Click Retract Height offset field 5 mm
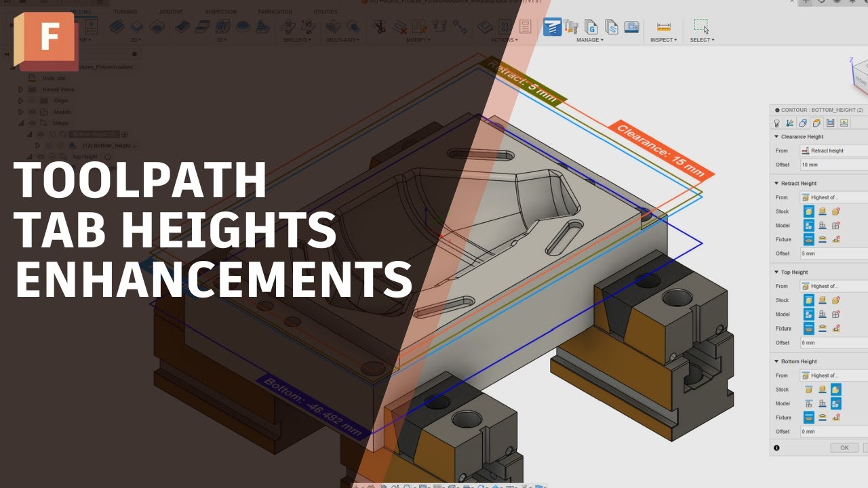Screen dimensions: 868x488 point(834,253)
